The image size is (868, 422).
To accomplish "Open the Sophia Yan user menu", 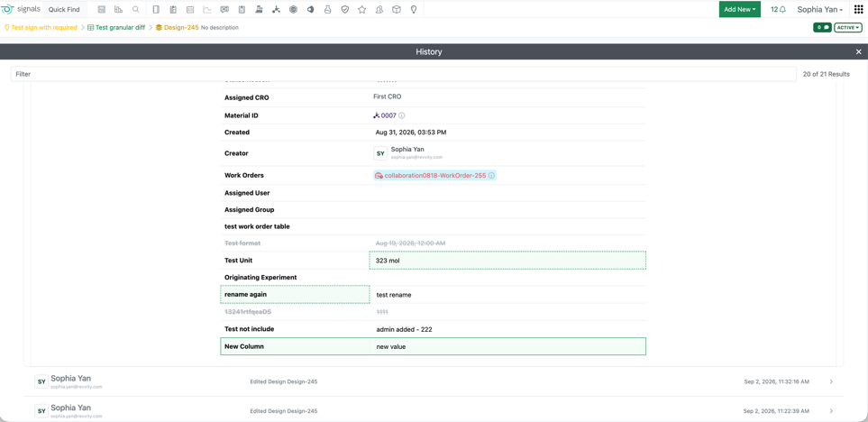I will tap(820, 9).
